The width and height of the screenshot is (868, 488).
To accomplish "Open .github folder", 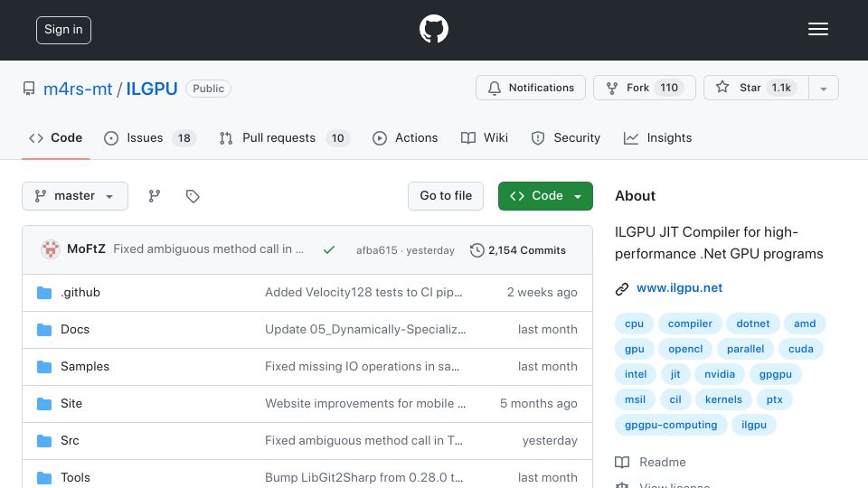I will (x=80, y=292).
